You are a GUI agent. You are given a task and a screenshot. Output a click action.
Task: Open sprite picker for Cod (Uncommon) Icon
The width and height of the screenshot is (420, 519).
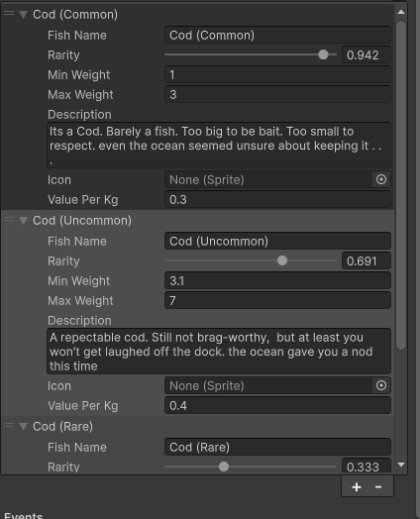coord(381,385)
